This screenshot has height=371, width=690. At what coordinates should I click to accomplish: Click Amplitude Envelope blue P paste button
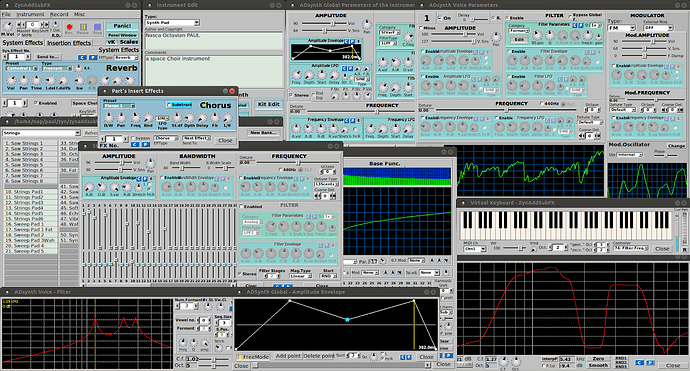(x=352, y=41)
